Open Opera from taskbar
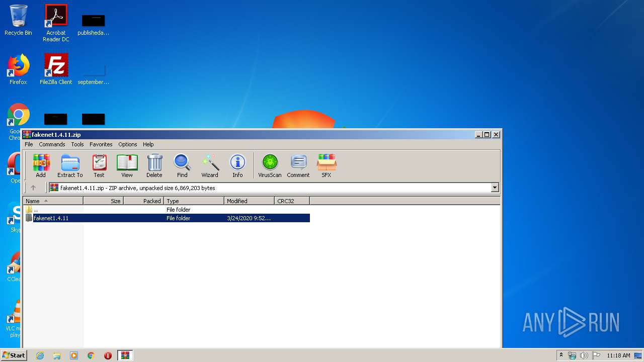 pyautogui.click(x=108, y=355)
